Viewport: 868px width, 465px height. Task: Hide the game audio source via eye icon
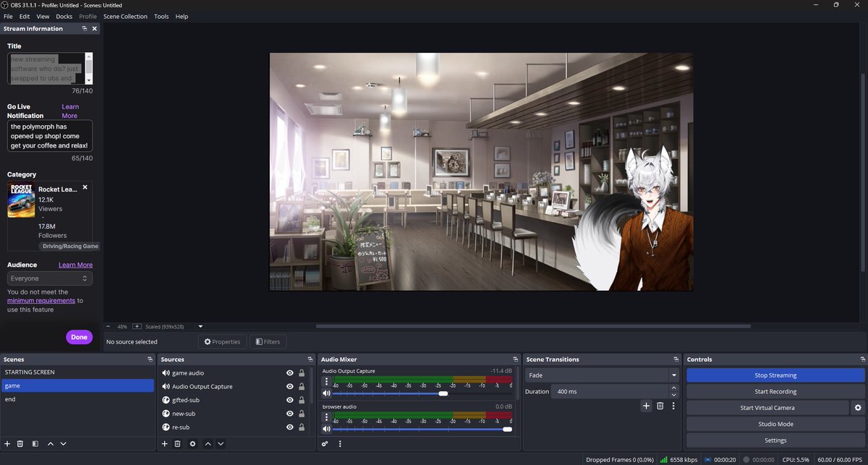(x=289, y=373)
